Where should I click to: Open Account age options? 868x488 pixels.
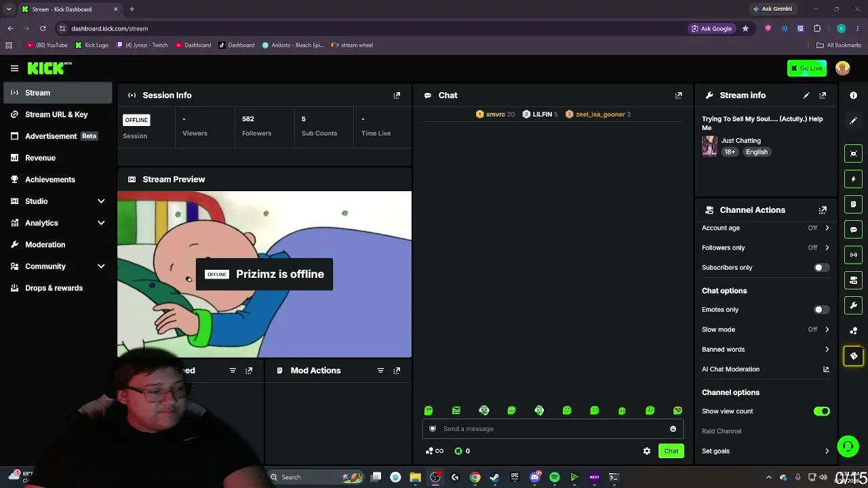coord(766,228)
